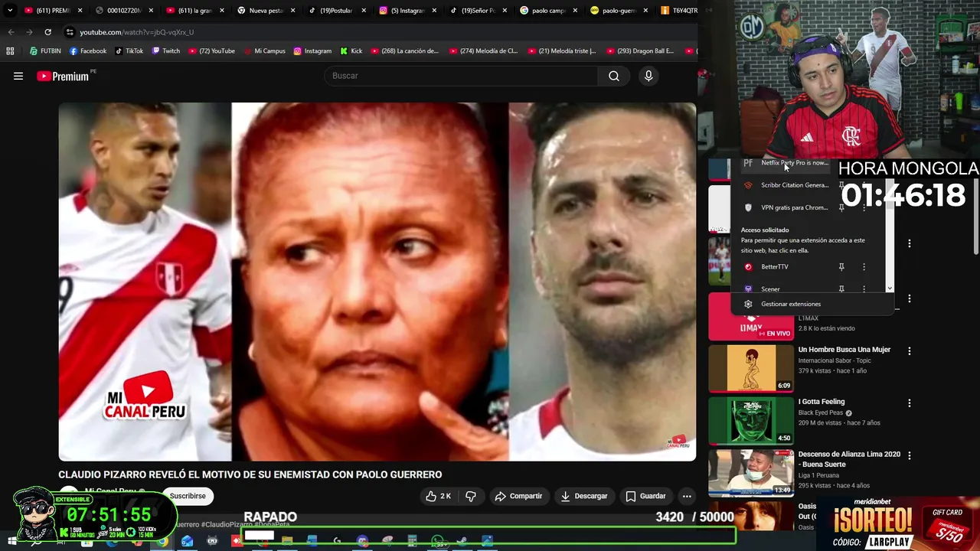Pin the BetterTTV extension
Screen dimensions: 980x551
[841, 267]
